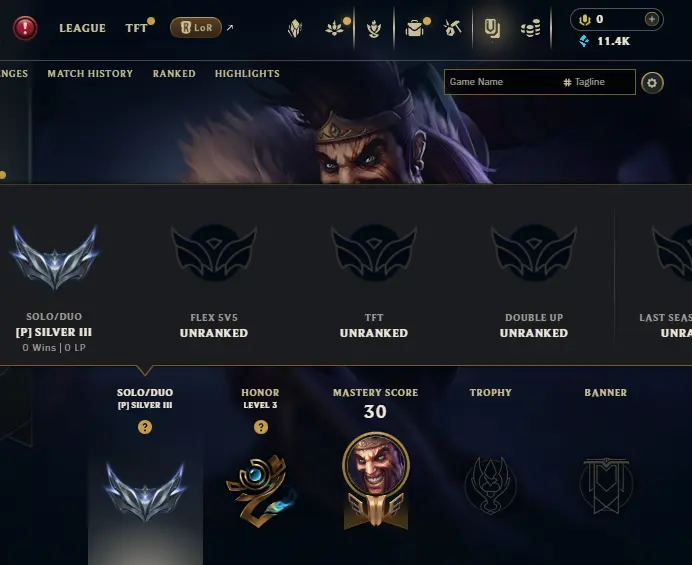Click the red alert notification icon
The width and height of the screenshot is (692, 565).
[25, 28]
